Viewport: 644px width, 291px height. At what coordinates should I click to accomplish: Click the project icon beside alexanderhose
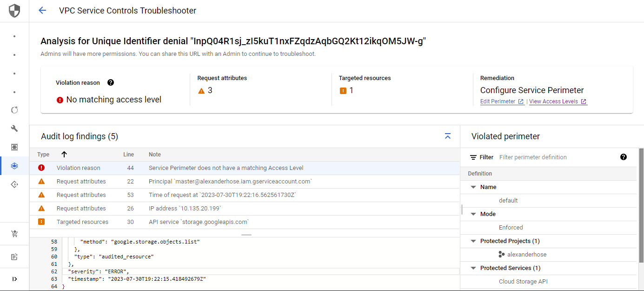(502, 254)
